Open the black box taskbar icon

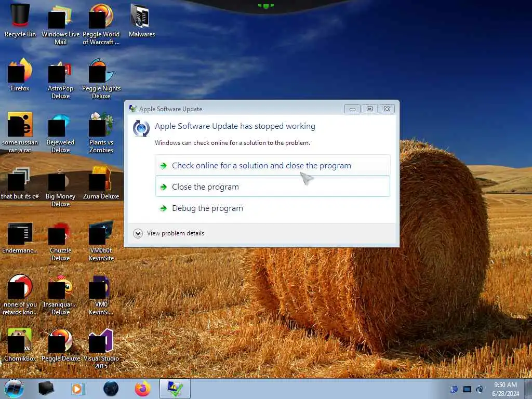point(46,389)
